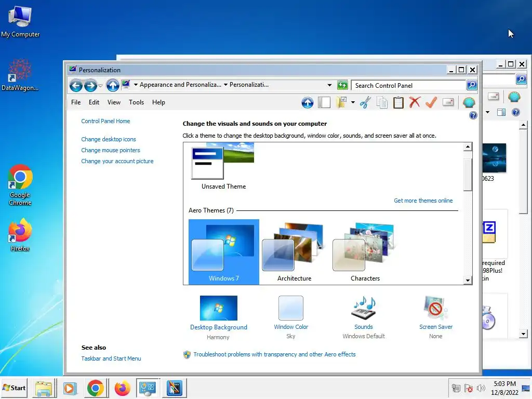The image size is (532, 399).
Task: Open Screen Saver settings icon
Action: [x=436, y=308]
